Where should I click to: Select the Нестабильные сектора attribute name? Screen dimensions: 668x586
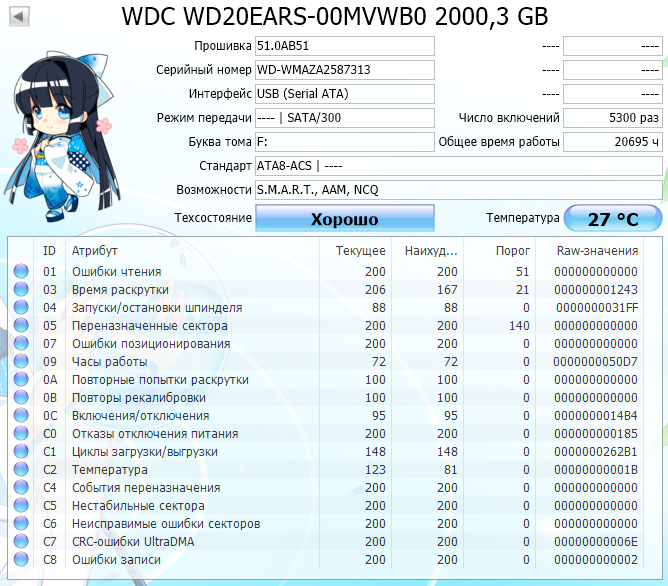[x=138, y=506]
